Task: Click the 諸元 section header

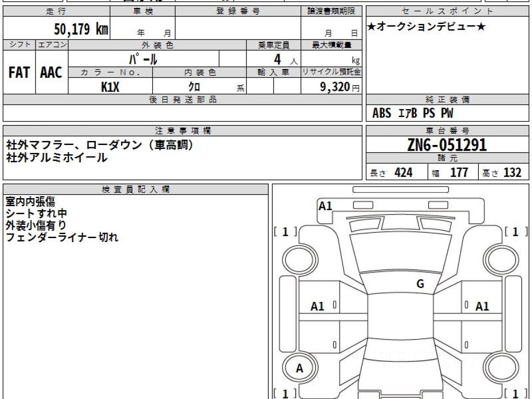Action: tap(447, 158)
